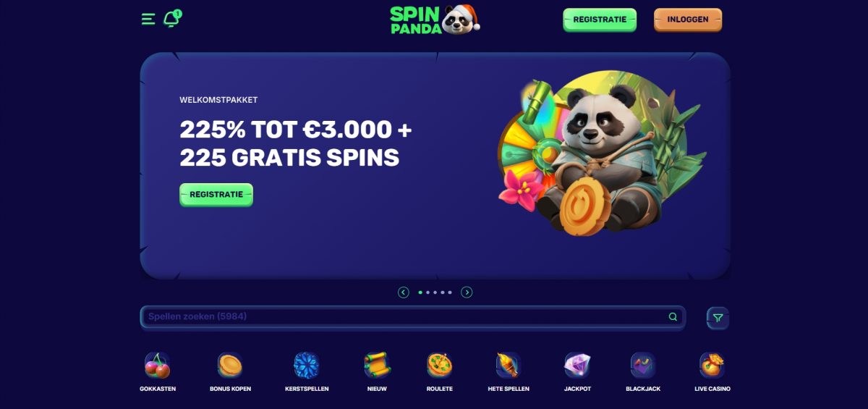
Task: Select the Bonus Kopen coin icon
Action: 230,366
